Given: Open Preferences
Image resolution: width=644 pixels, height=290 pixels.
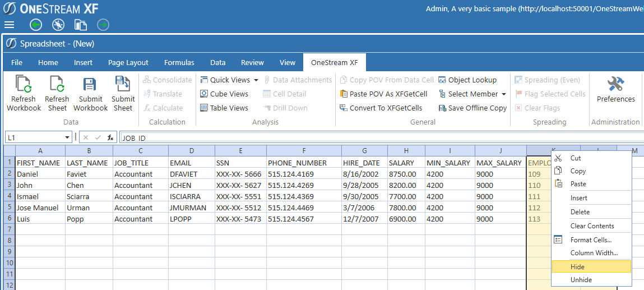Looking at the screenshot, I should coord(615,89).
